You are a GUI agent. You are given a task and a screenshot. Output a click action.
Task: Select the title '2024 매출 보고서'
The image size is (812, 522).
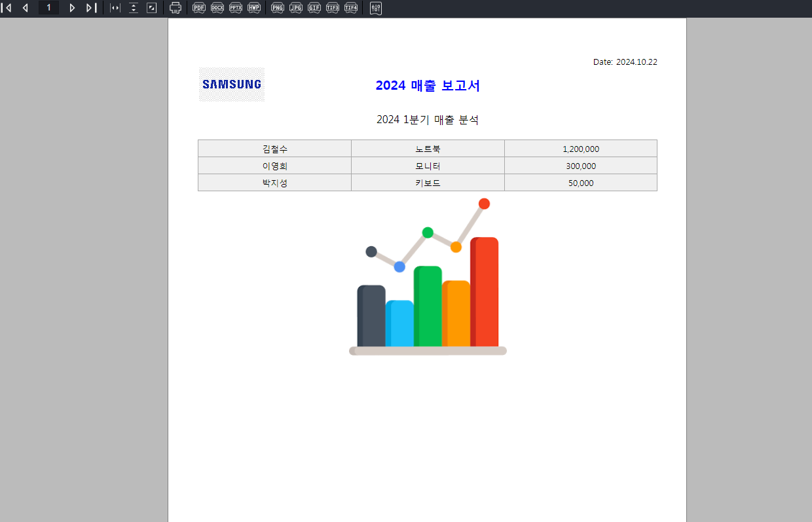pyautogui.click(x=428, y=85)
